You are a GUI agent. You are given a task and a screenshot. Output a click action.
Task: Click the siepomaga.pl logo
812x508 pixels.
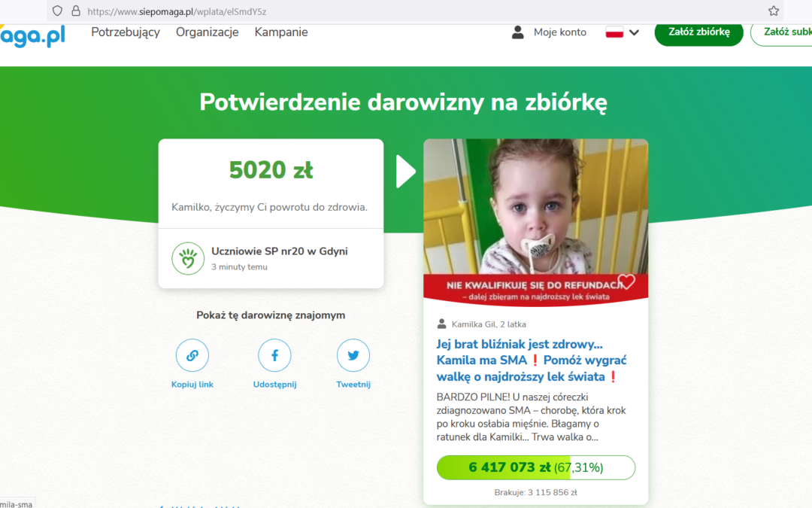(32, 35)
